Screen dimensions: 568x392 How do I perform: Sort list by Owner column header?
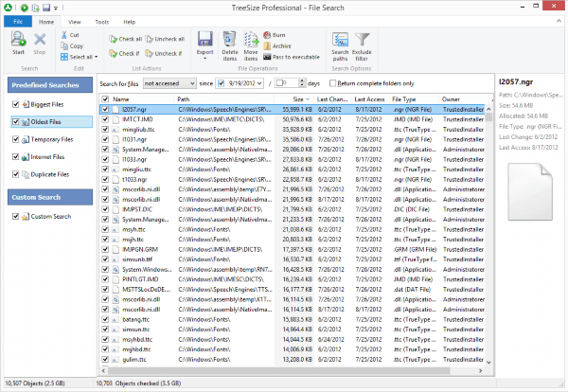(462, 98)
